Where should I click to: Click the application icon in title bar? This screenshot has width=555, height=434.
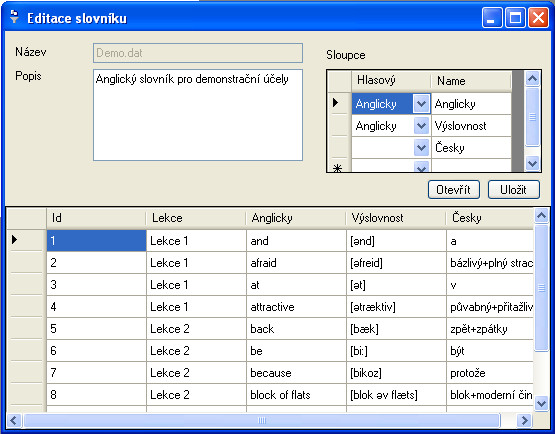[14, 17]
